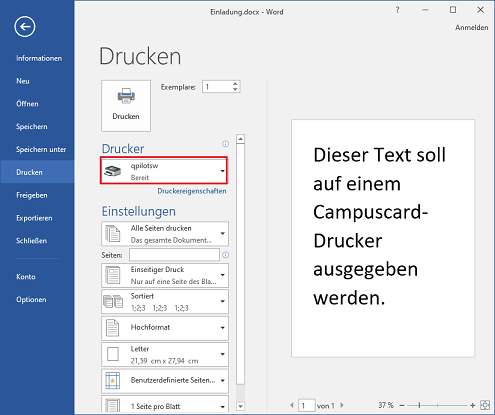Viewport: 495px width, 415px height.
Task: Increase Exemplare count with up arrow
Action: point(235,84)
